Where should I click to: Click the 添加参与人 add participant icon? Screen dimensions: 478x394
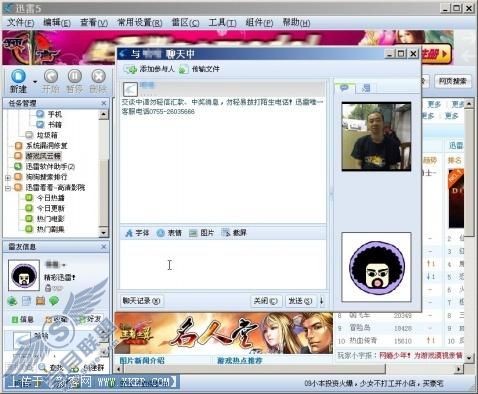click(x=131, y=69)
